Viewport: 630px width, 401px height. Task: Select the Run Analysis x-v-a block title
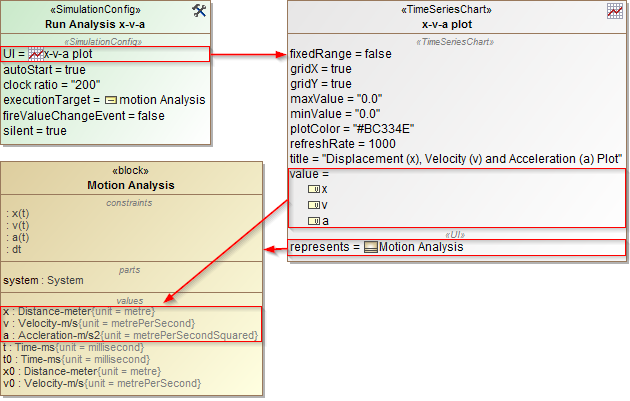pos(104,22)
